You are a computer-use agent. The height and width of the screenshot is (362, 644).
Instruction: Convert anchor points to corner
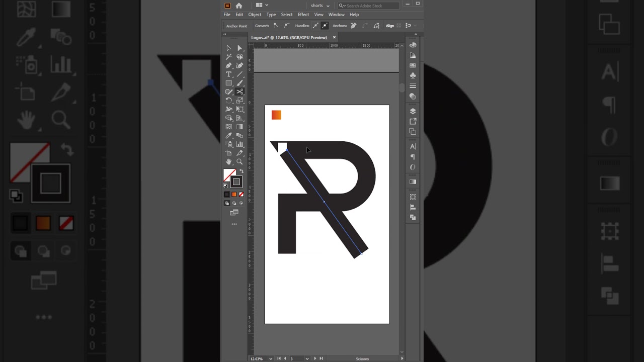tap(276, 26)
